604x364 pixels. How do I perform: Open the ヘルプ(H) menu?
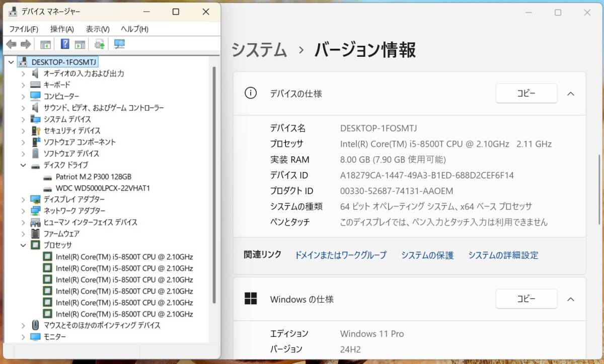pyautogui.click(x=134, y=29)
